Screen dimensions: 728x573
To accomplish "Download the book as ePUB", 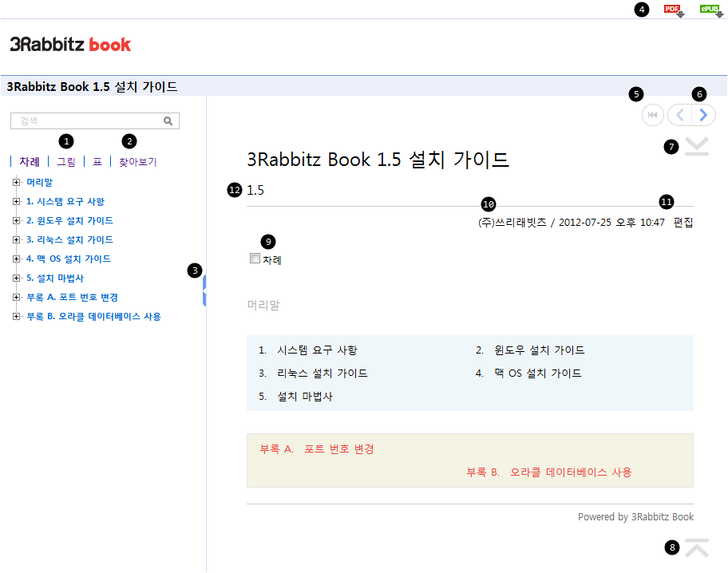I will coord(711,10).
